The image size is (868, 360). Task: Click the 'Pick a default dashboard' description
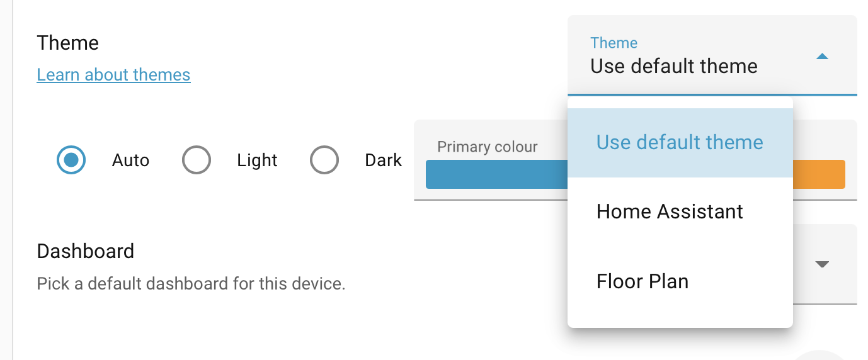(x=191, y=283)
